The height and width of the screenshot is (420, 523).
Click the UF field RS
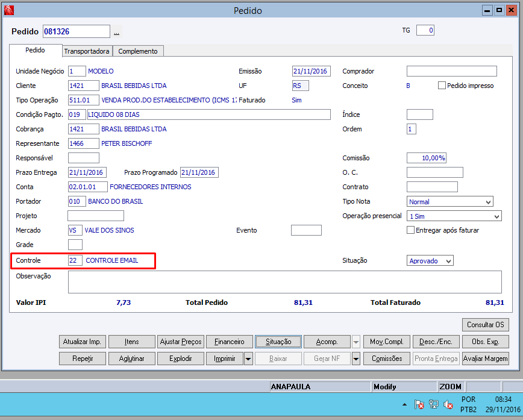[x=301, y=86]
